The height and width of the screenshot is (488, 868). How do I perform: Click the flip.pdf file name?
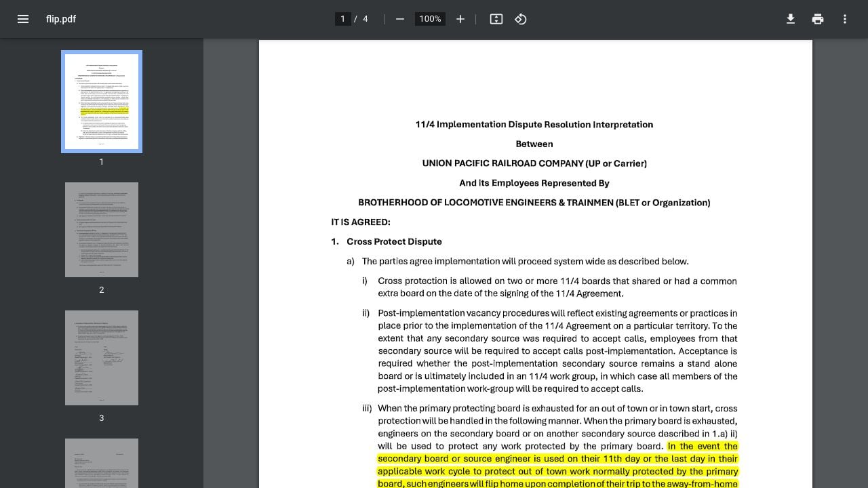(61, 19)
